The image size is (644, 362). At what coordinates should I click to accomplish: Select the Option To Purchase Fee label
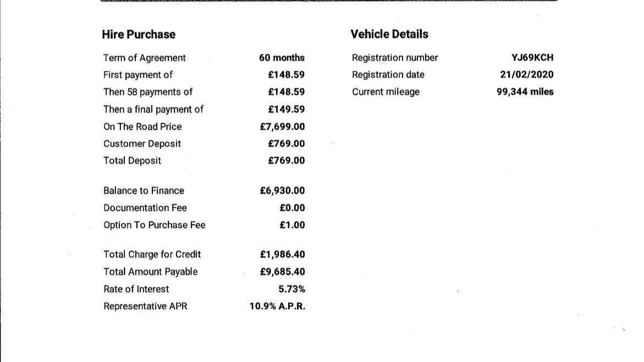click(155, 225)
